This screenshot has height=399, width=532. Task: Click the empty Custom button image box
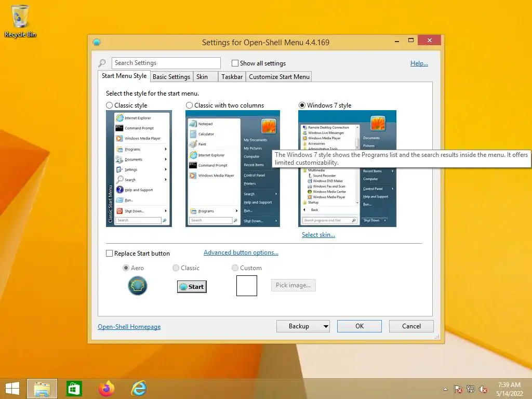[247, 286]
